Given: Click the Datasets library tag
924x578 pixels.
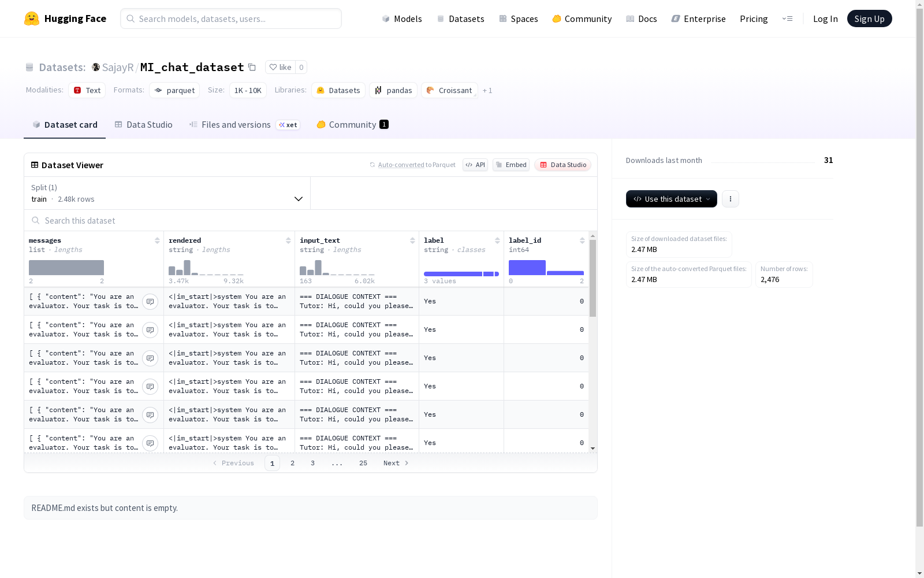Looking at the screenshot, I should [338, 90].
